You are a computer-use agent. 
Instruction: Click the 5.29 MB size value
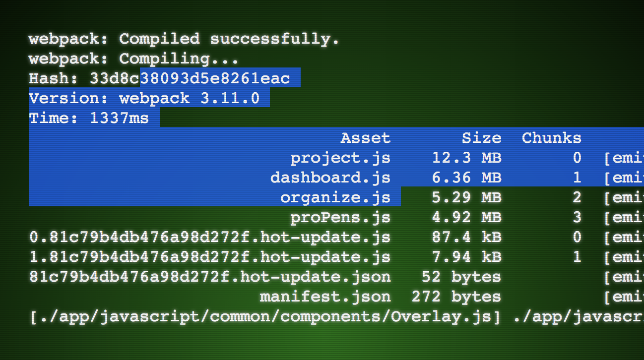point(466,197)
